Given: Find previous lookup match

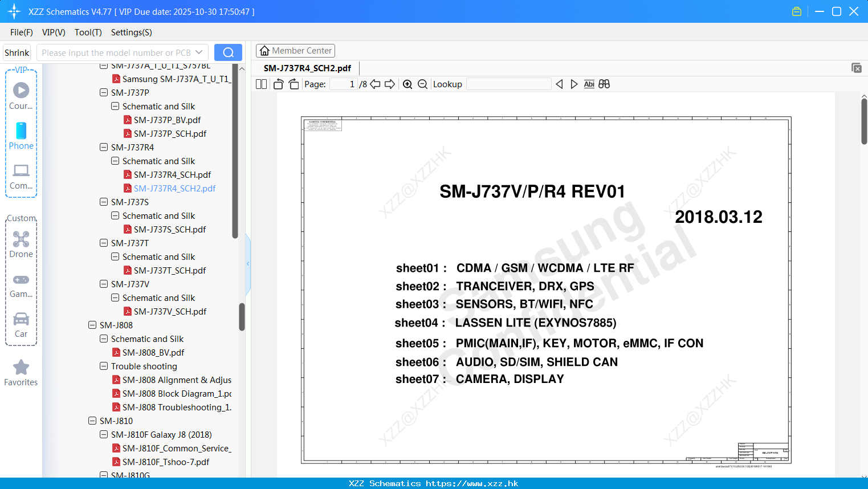Looking at the screenshot, I should pos(559,84).
